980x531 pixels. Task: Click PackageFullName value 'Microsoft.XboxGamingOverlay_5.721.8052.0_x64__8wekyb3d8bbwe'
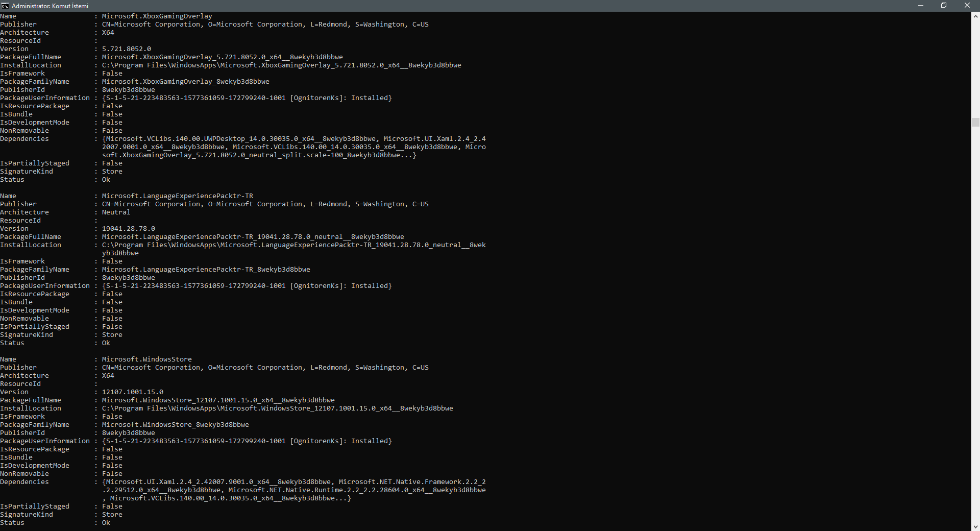pos(223,57)
